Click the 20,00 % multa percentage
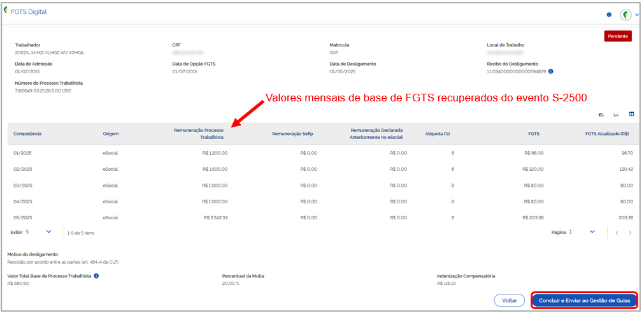Screen dimensions: 644x313 pyautogui.click(x=231, y=284)
